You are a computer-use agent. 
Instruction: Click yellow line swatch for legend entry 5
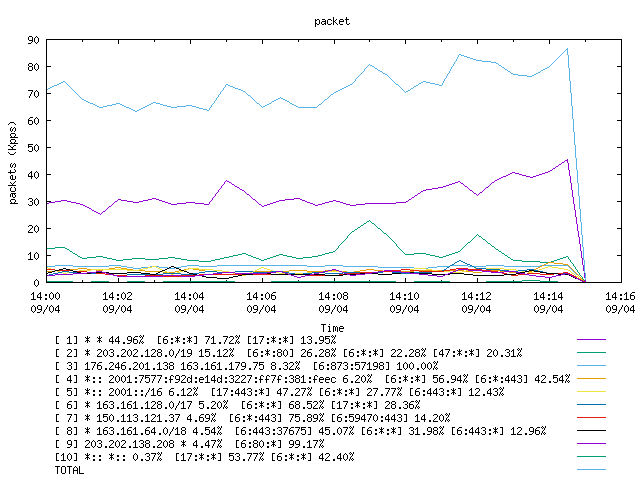point(591,392)
